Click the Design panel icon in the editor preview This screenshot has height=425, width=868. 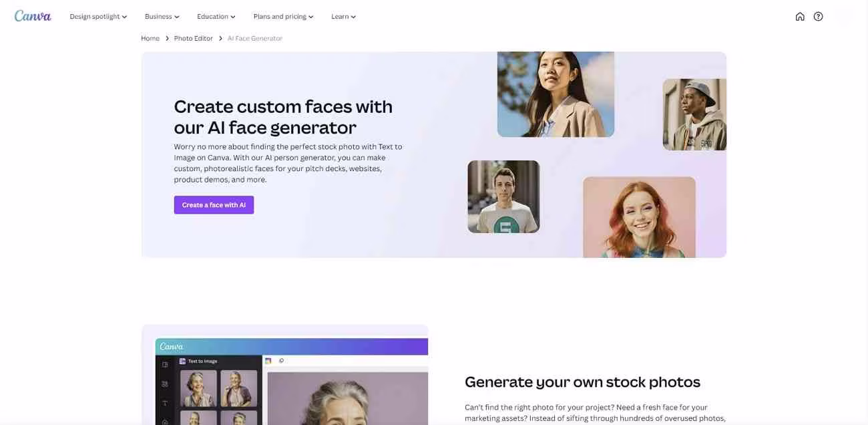pos(165,365)
